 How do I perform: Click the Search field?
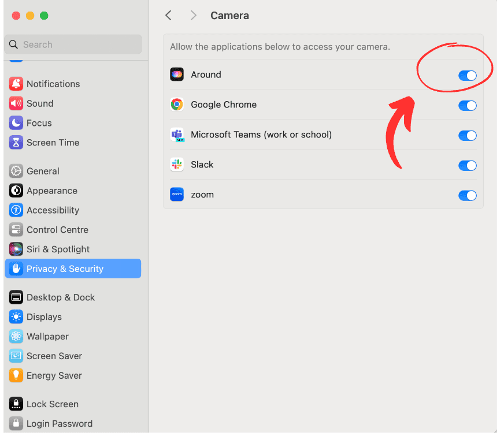pyautogui.click(x=73, y=44)
